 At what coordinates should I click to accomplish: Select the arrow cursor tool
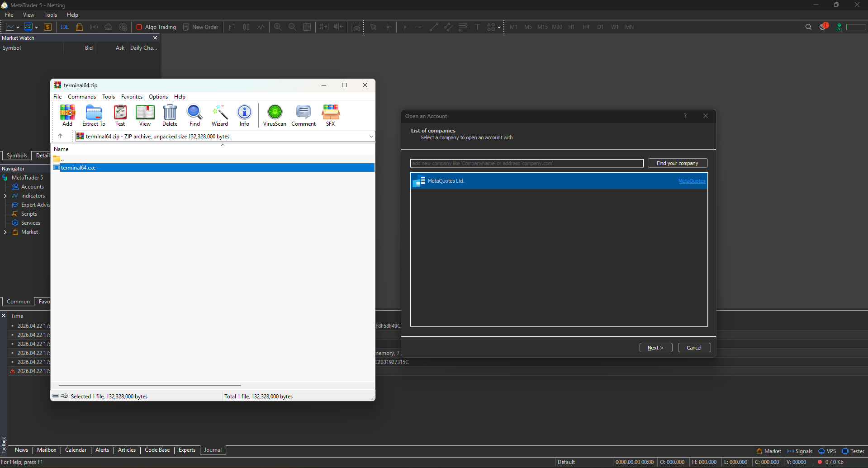(373, 27)
